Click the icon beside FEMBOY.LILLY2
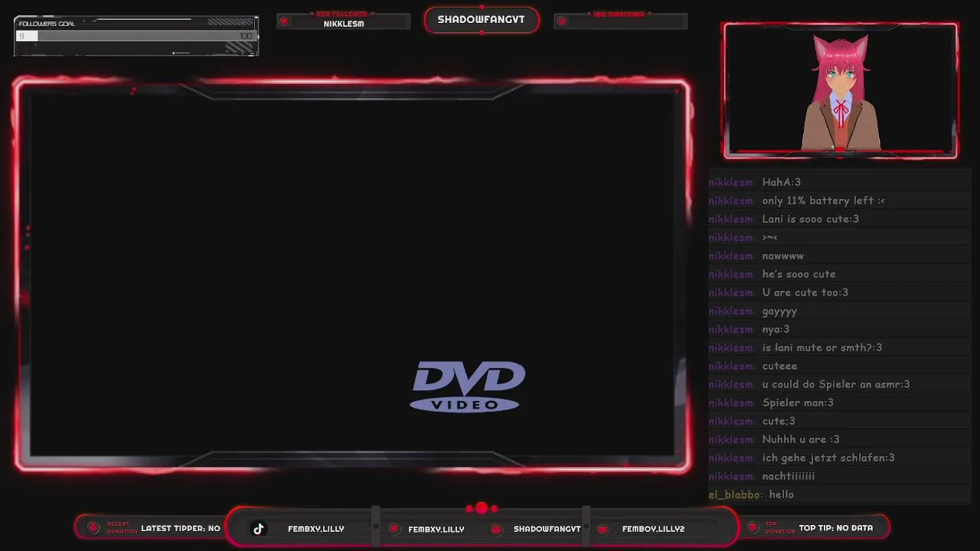 point(603,529)
